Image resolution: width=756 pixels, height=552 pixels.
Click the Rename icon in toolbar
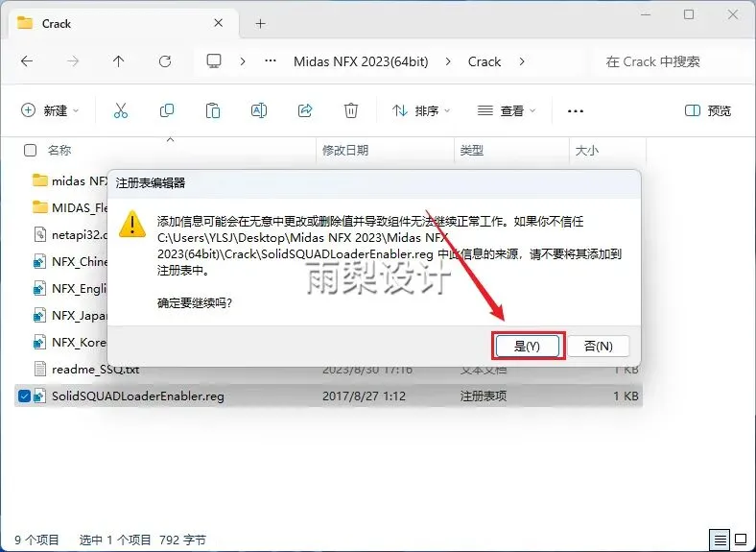click(x=259, y=110)
